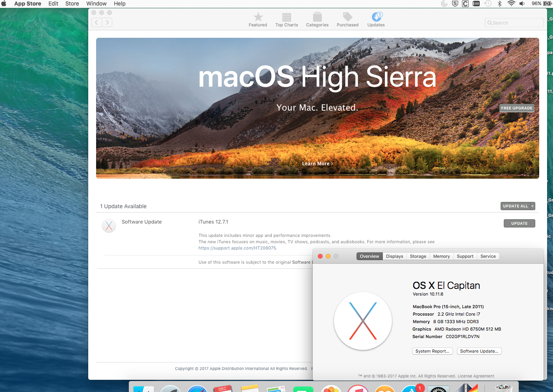Click the large El Capitan X logo
This screenshot has height=392, width=553.
[363, 321]
